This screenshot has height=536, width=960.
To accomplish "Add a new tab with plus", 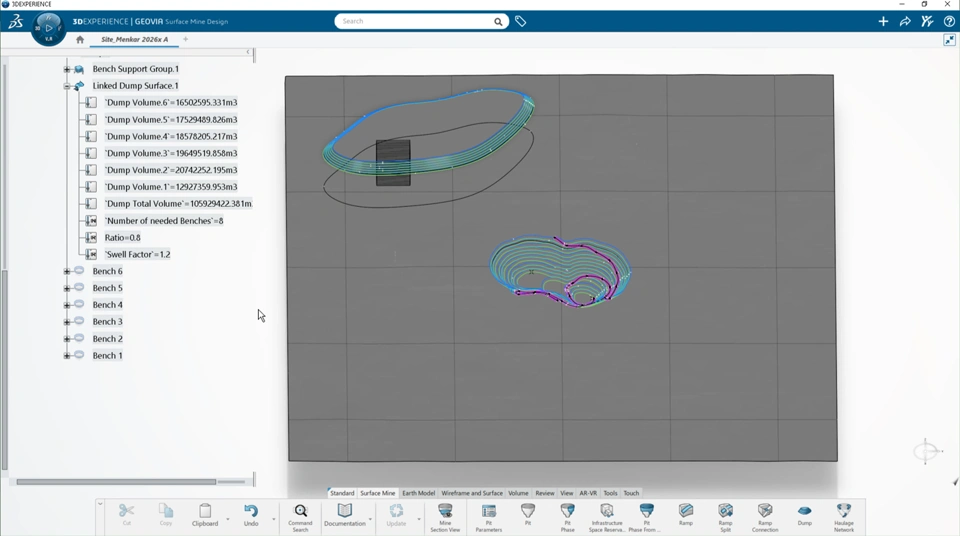I will (186, 39).
